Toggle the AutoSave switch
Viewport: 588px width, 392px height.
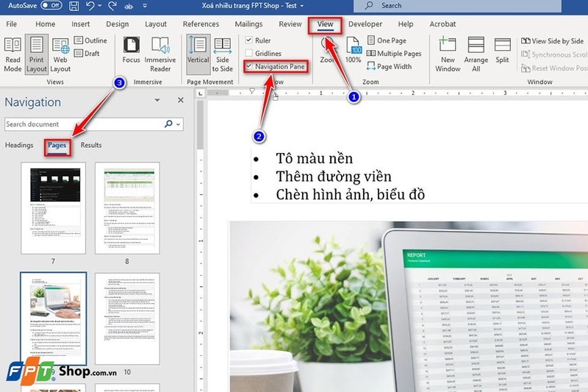pos(51,6)
